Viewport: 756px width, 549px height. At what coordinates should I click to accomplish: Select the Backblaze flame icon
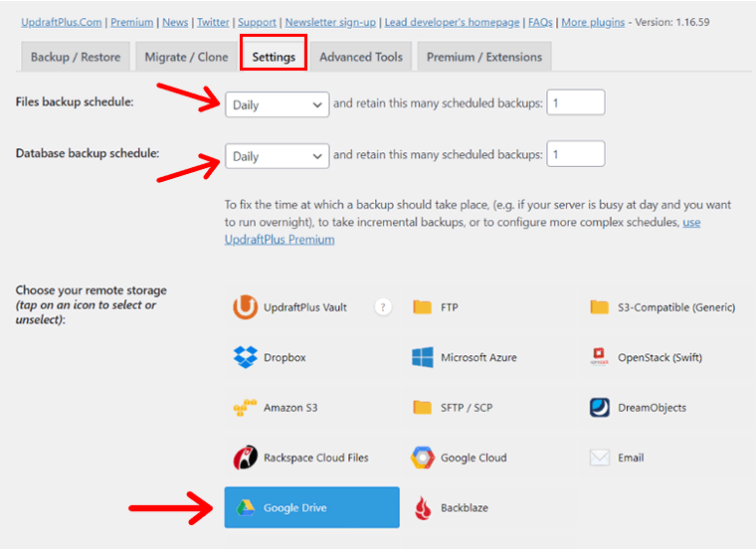coord(423,508)
